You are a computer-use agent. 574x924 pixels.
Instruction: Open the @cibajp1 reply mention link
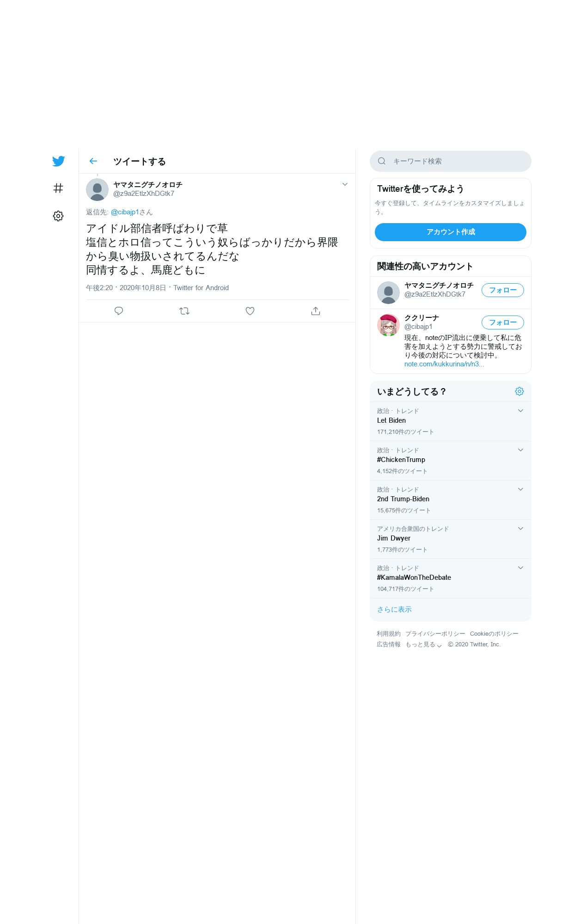click(x=125, y=212)
